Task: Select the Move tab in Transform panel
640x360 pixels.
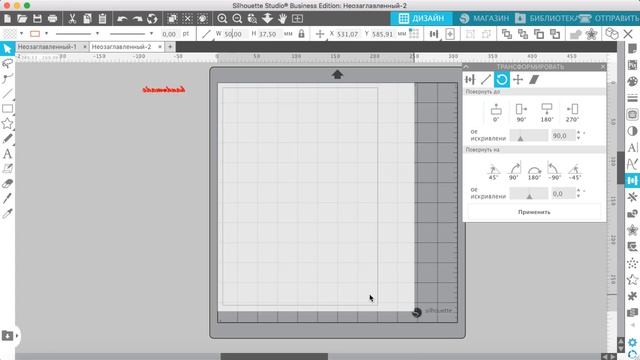Action: (x=518, y=80)
